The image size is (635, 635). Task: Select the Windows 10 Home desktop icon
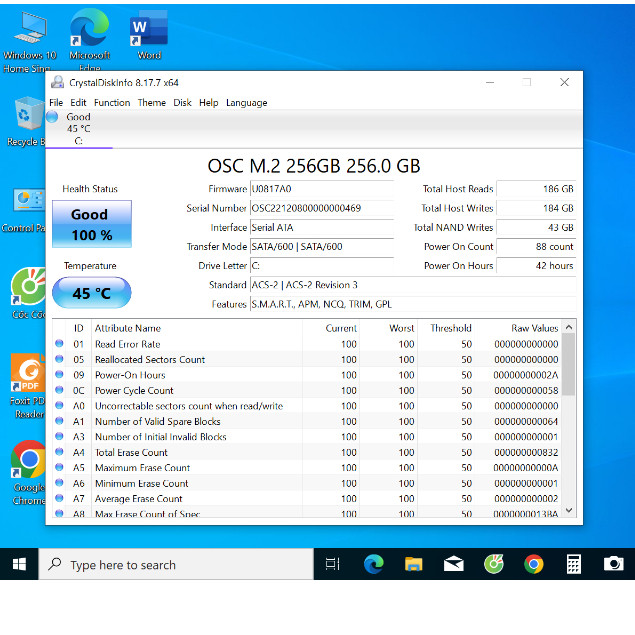click(30, 42)
